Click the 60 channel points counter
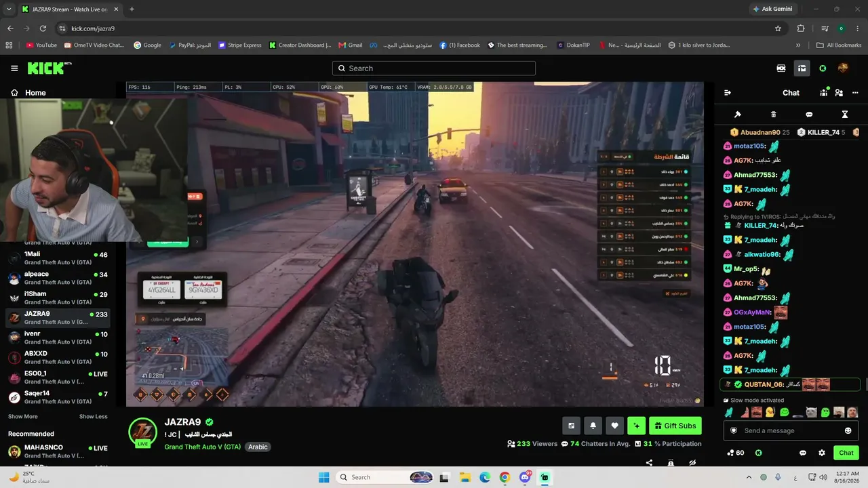 pyautogui.click(x=735, y=453)
